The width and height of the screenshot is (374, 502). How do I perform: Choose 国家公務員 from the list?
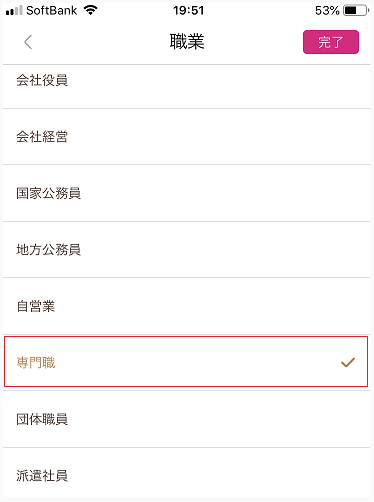click(187, 193)
